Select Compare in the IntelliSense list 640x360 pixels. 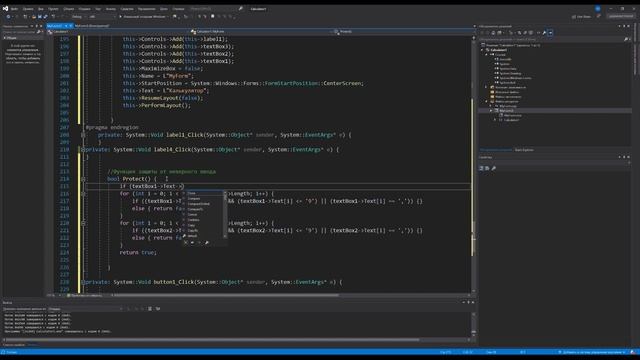click(x=202, y=198)
